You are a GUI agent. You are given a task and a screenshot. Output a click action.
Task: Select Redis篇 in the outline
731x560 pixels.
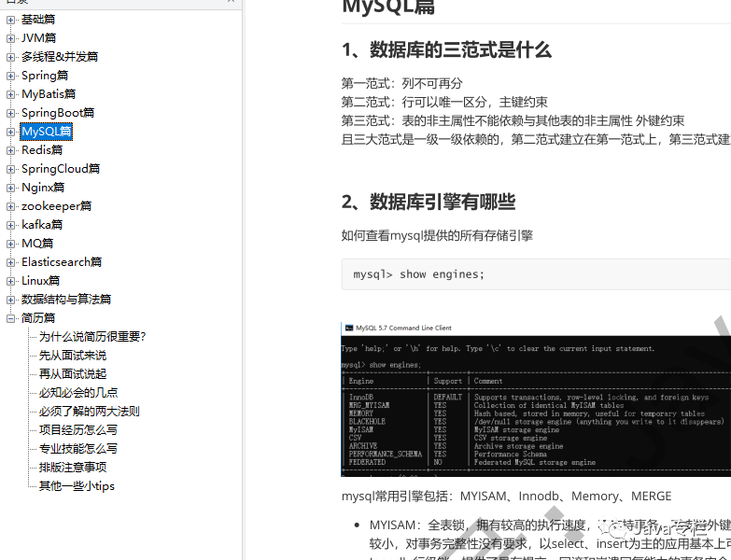click(x=42, y=150)
